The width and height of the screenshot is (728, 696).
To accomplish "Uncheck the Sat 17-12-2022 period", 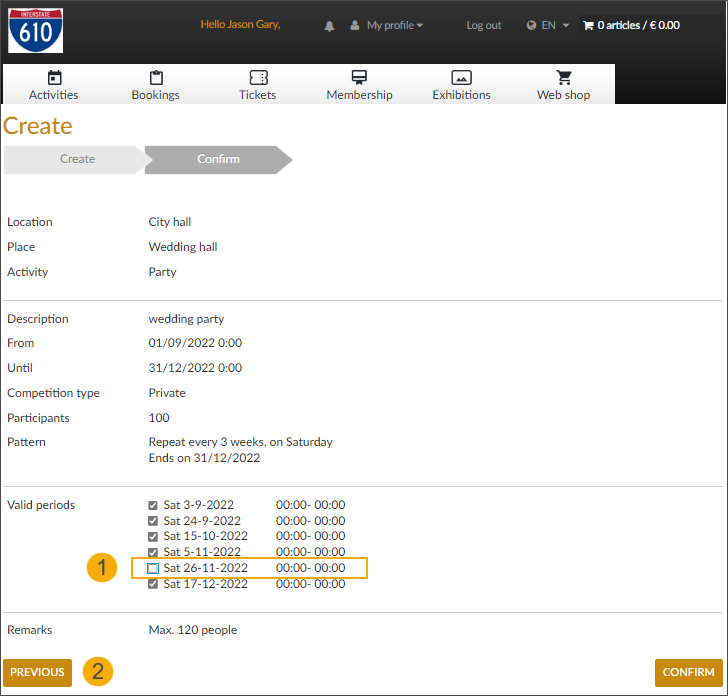I will [153, 584].
